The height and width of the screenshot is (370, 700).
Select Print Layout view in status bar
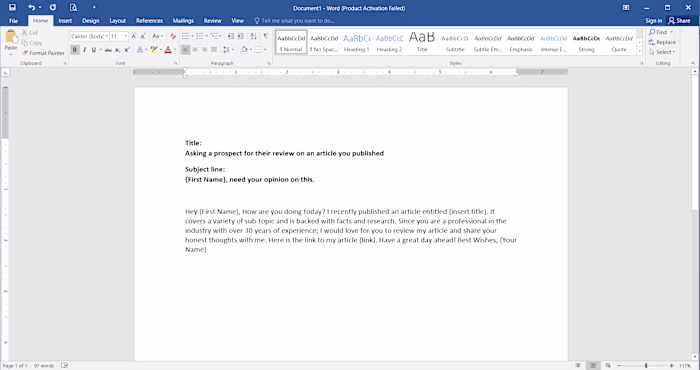(x=593, y=366)
